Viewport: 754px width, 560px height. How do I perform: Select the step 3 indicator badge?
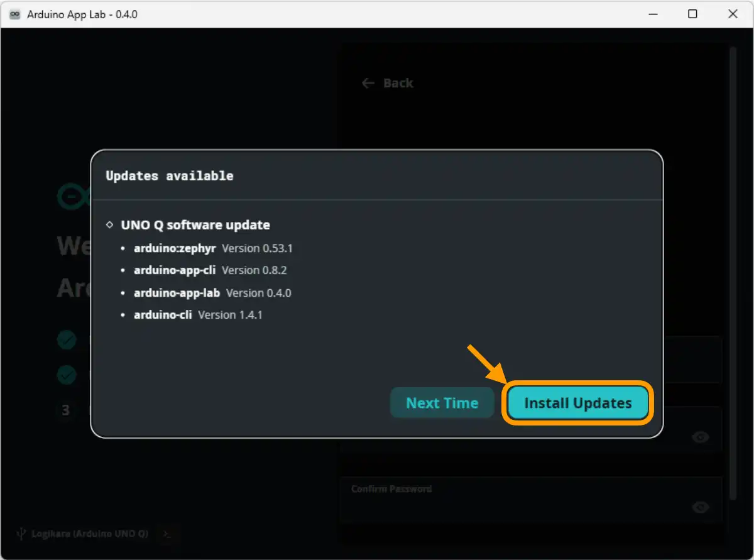click(x=67, y=410)
